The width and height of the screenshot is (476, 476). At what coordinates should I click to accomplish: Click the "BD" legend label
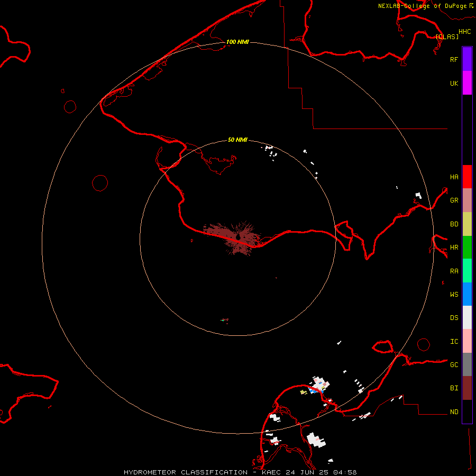[454, 224]
